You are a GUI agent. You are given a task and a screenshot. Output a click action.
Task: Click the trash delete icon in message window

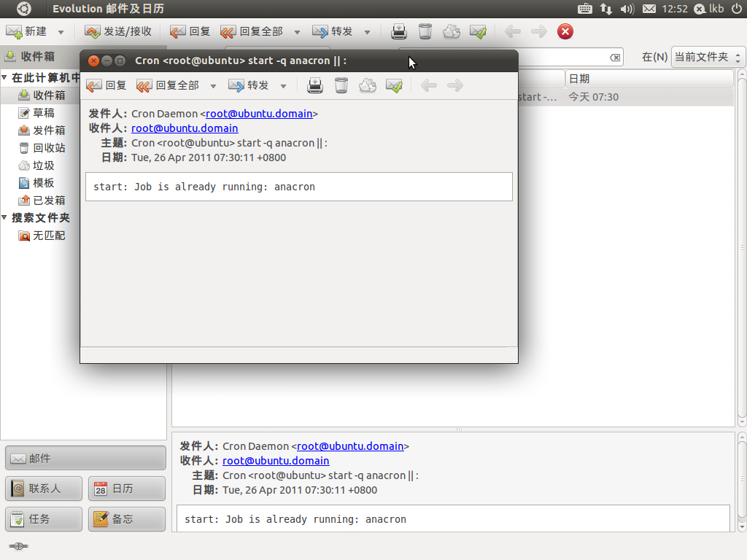pyautogui.click(x=341, y=86)
